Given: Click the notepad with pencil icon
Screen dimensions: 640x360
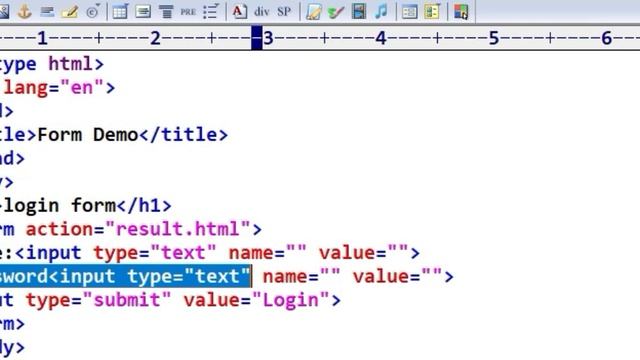Looking at the screenshot, I should (313, 11).
